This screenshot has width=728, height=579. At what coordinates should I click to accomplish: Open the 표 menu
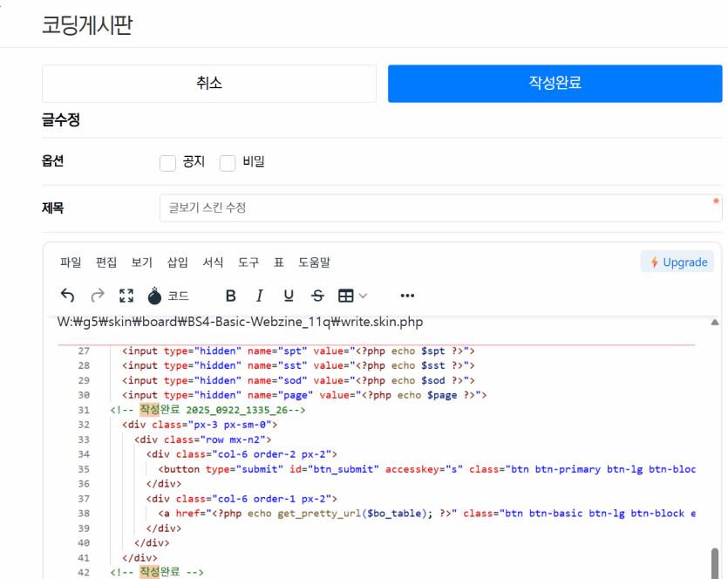tap(279, 262)
